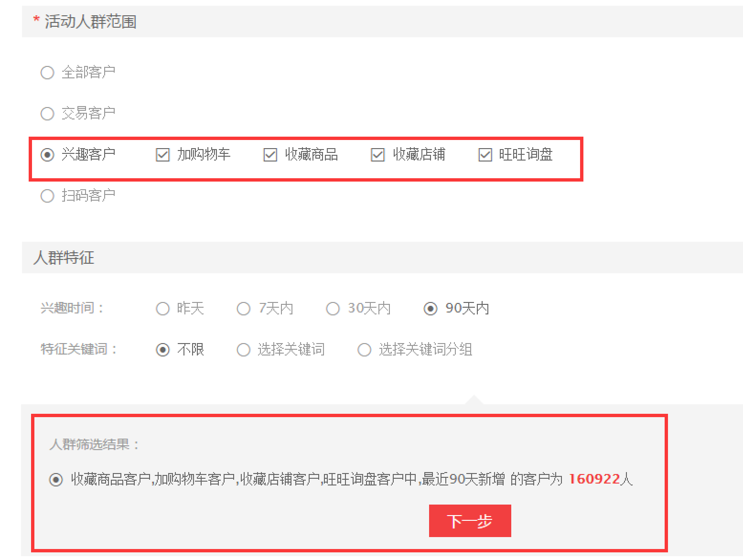
Task: Set interest time to 昨天
Action: pos(163,309)
